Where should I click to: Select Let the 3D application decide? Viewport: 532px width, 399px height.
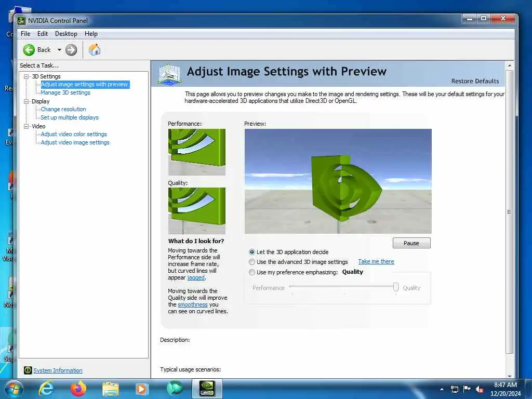point(252,252)
